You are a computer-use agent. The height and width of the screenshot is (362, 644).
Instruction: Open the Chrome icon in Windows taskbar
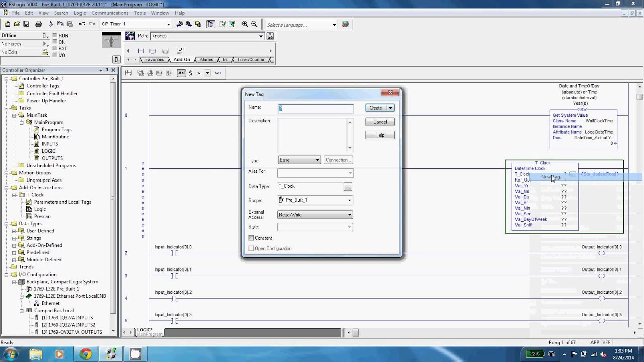[x=85, y=354]
